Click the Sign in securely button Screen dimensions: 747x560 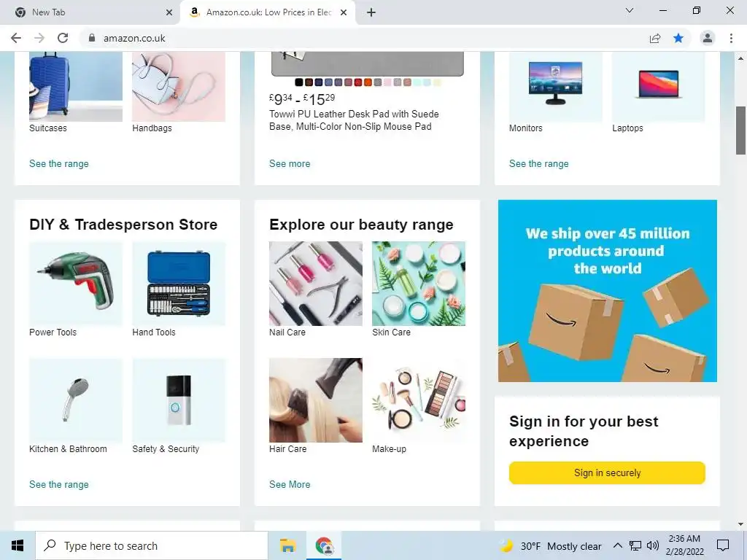(x=607, y=472)
